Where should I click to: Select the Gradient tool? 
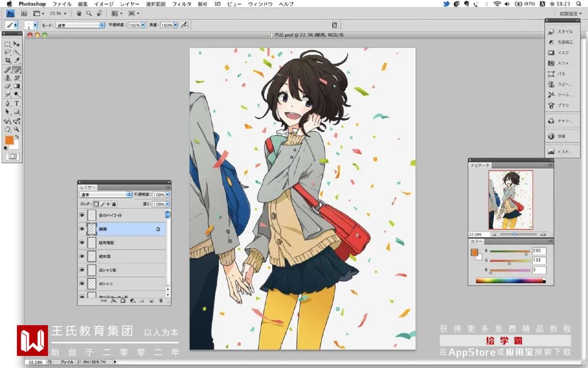click(x=16, y=86)
